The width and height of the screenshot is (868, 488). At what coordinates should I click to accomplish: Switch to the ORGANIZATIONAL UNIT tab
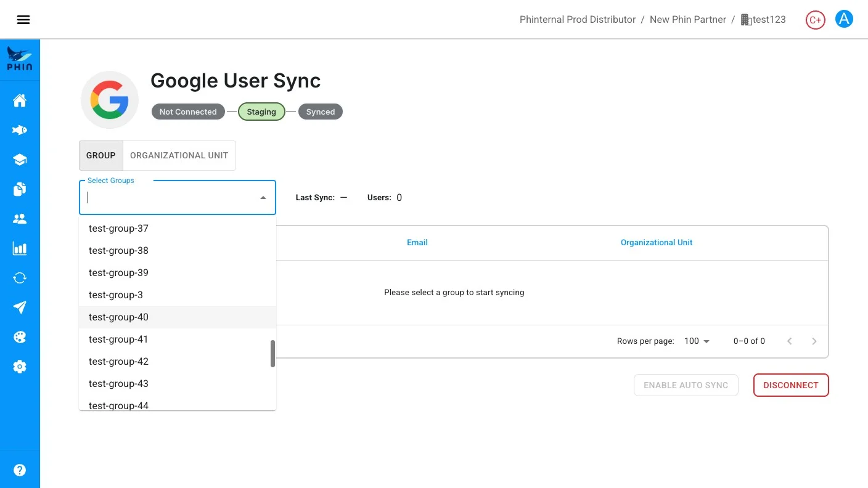(179, 155)
